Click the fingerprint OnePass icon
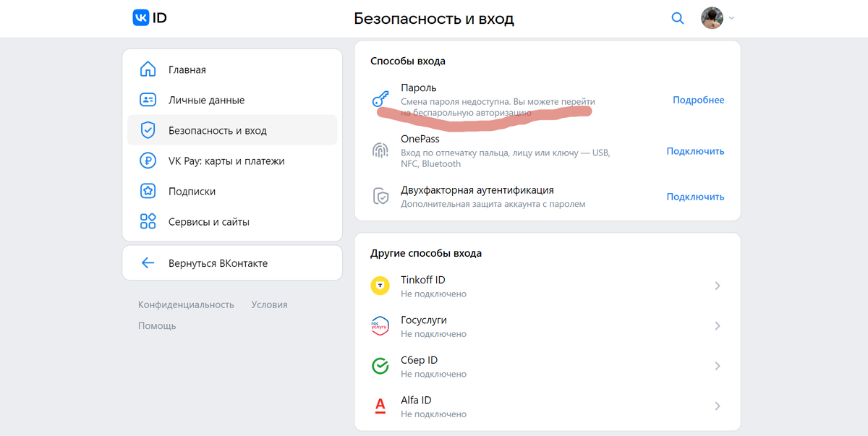 pyautogui.click(x=380, y=150)
